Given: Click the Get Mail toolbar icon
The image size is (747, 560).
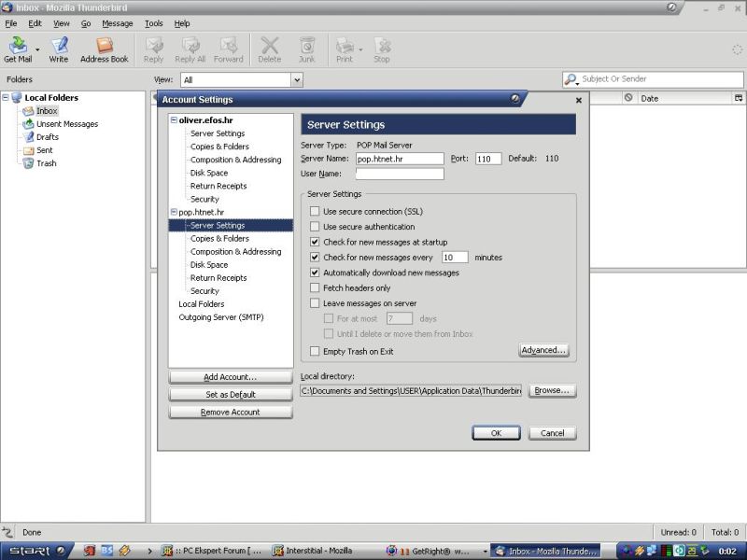Looking at the screenshot, I should pyautogui.click(x=17, y=46).
